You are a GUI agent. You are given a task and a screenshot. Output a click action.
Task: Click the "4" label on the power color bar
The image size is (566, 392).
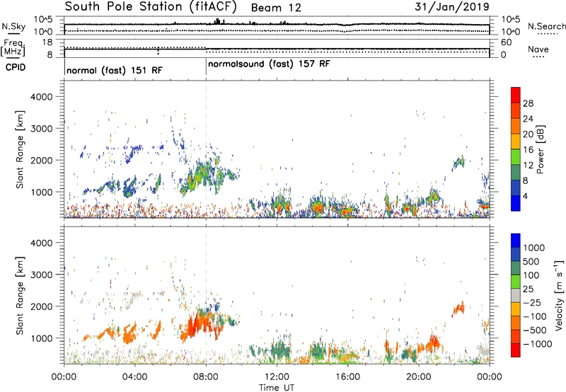525,196
